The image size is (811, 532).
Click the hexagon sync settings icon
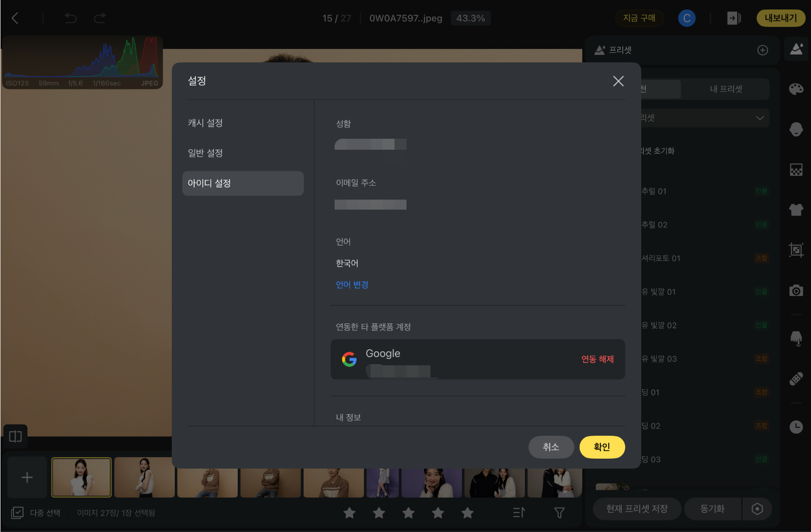tap(757, 509)
